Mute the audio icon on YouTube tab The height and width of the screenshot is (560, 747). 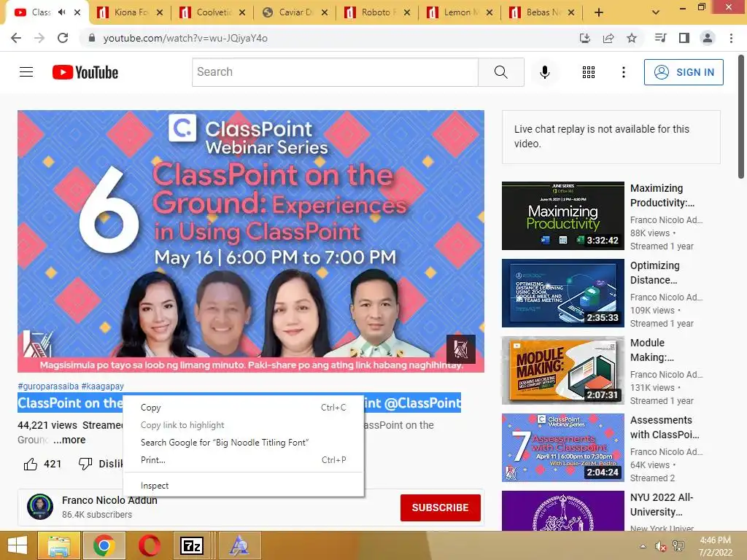click(x=61, y=12)
